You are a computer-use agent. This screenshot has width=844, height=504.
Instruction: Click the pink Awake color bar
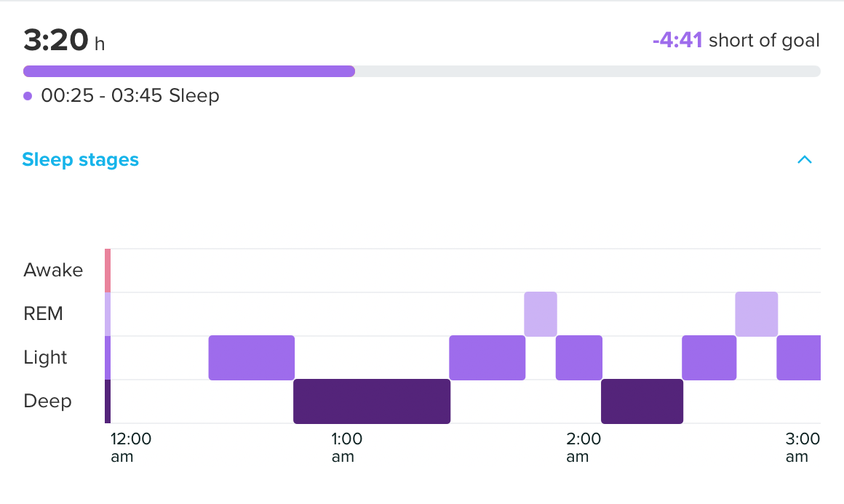point(108,271)
